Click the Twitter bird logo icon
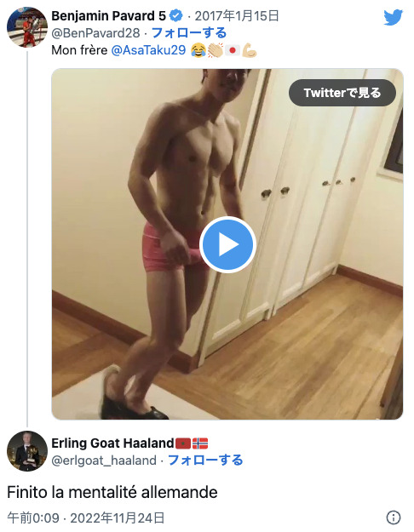The image size is (414, 532). click(x=394, y=17)
